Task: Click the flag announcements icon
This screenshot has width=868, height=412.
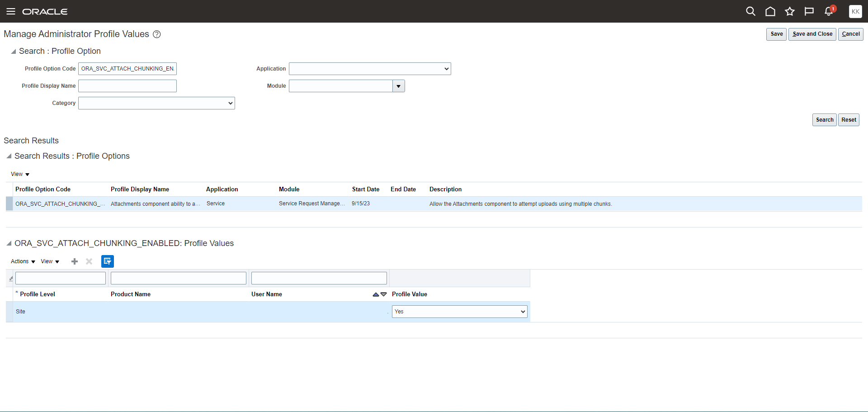Action: coord(809,11)
